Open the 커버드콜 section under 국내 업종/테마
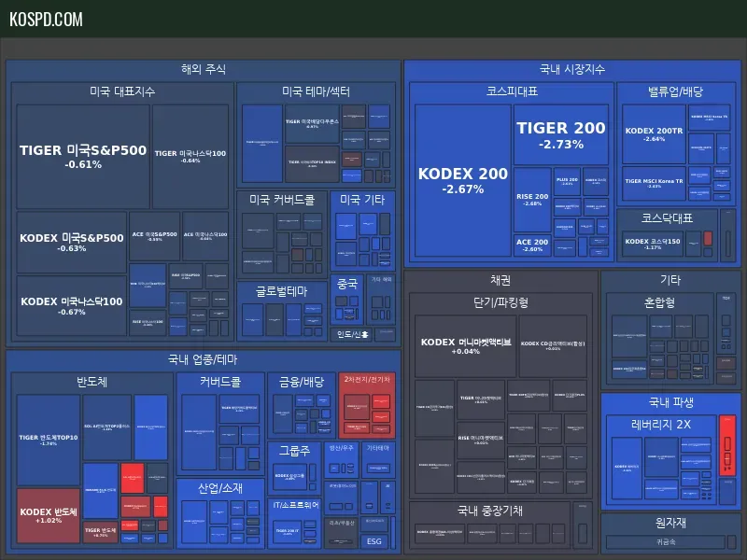This screenshot has height=560, width=747. 220,382
